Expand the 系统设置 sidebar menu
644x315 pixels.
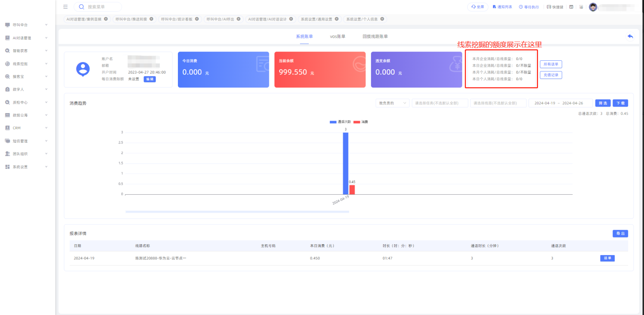(x=26, y=167)
